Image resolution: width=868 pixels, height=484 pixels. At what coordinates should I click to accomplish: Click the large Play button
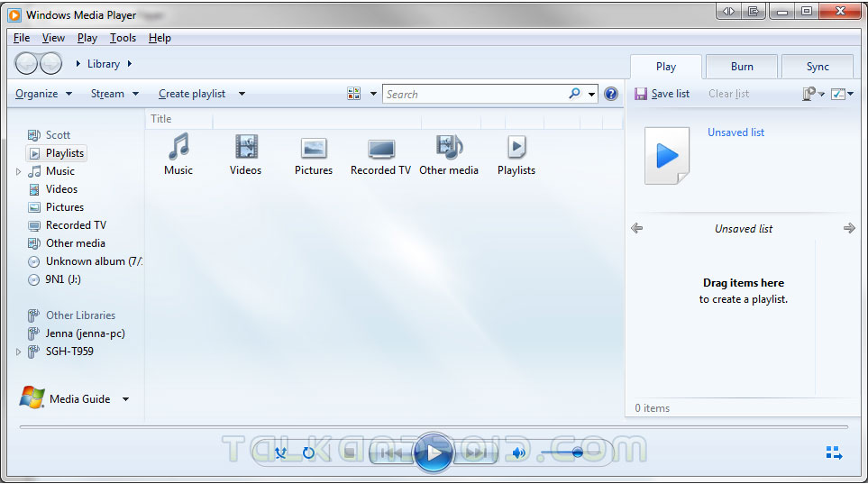click(x=433, y=453)
